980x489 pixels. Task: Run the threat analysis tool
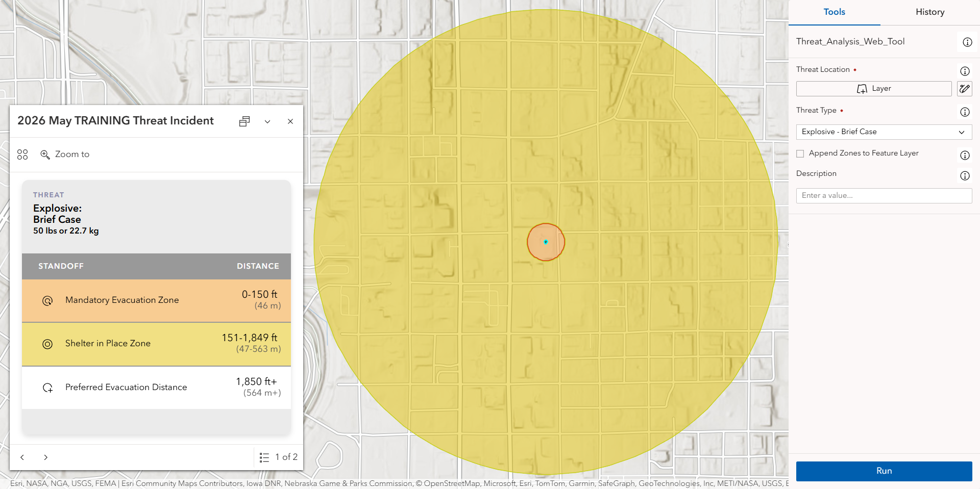pos(884,471)
